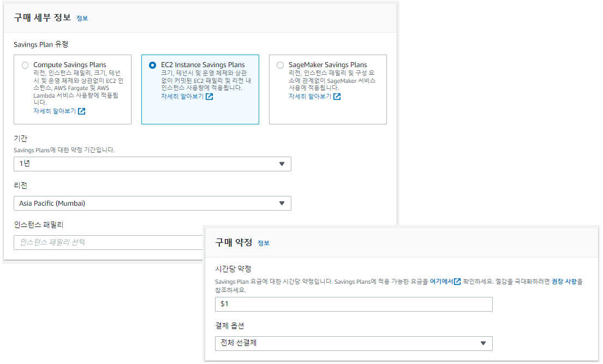Image resolution: width=603 pixels, height=364 pixels.
Task: Click the 인스턴스 패밀리 선택 field
Action: click(108, 242)
